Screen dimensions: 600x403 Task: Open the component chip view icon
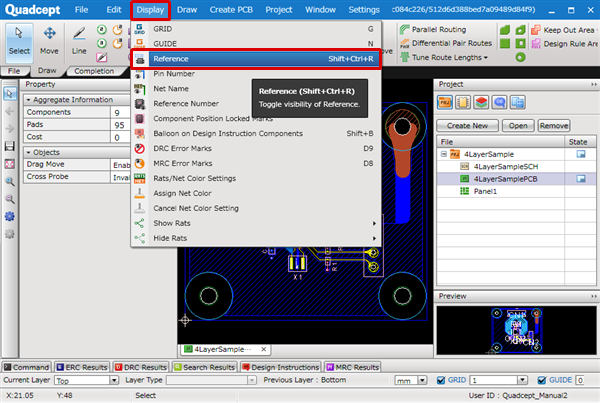pyautogui.click(x=463, y=103)
